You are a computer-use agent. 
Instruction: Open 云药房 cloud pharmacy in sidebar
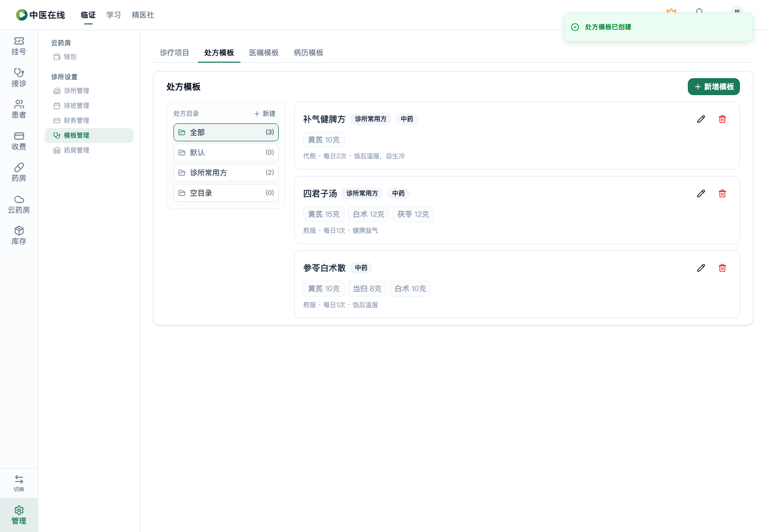tap(19, 205)
